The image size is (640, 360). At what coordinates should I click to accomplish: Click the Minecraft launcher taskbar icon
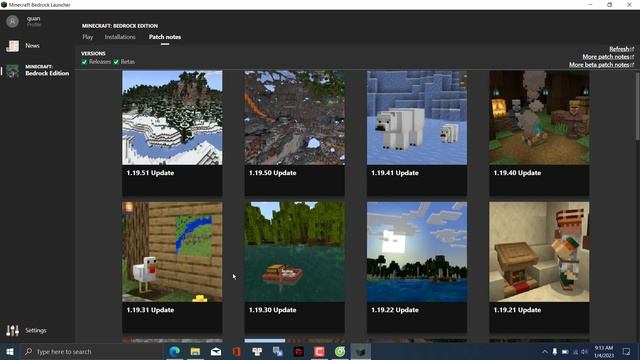click(x=360, y=351)
